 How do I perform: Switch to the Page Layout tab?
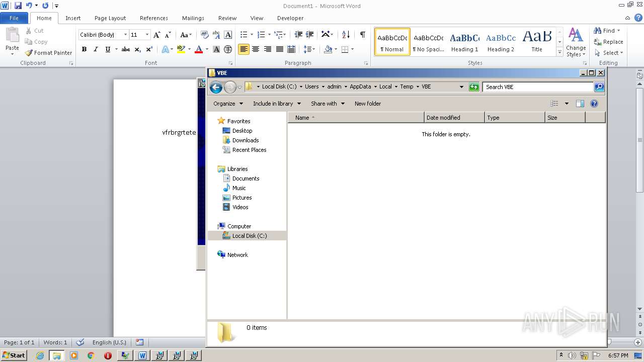click(x=110, y=18)
